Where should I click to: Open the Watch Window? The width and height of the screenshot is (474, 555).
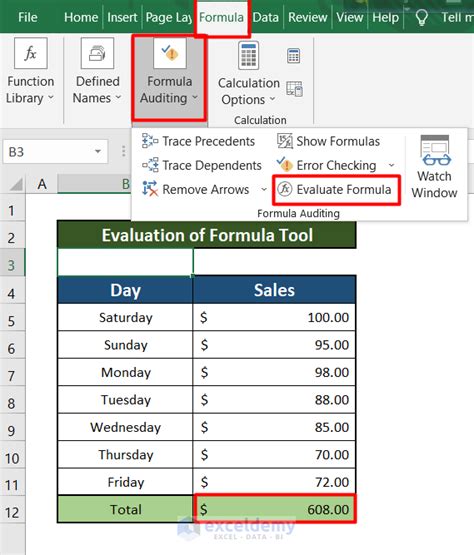click(434, 167)
